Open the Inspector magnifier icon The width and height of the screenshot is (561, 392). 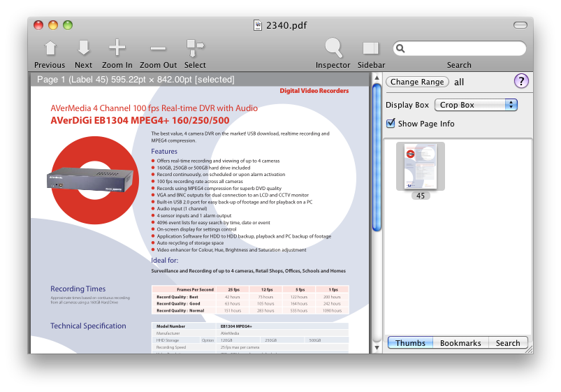click(x=333, y=48)
